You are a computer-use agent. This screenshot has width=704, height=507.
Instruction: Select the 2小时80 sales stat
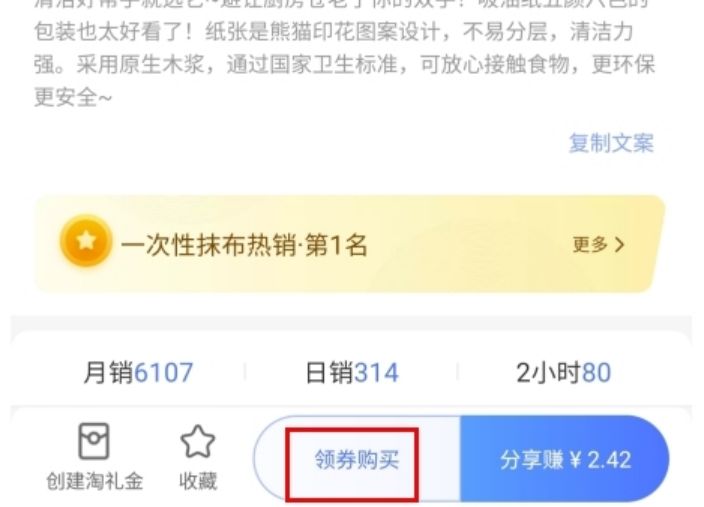[x=563, y=373]
